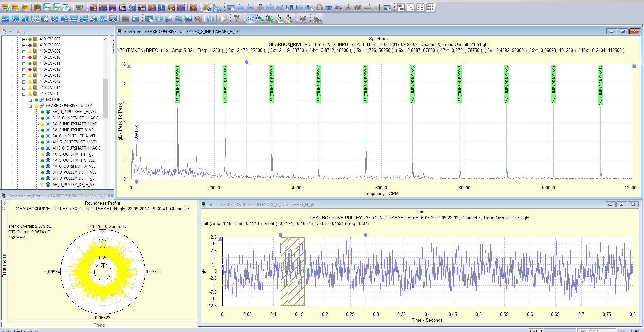Click the binary data checkmark icon
The image size is (644, 332).
67,7
